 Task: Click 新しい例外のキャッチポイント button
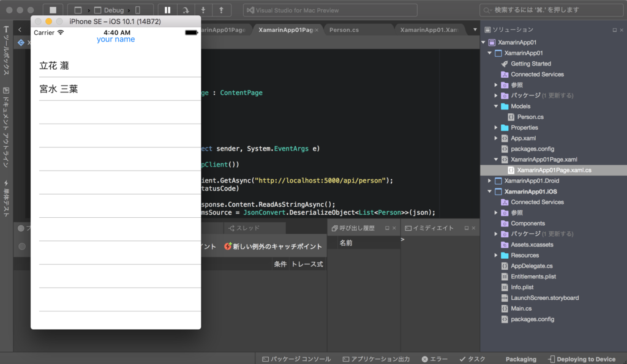pos(273,247)
